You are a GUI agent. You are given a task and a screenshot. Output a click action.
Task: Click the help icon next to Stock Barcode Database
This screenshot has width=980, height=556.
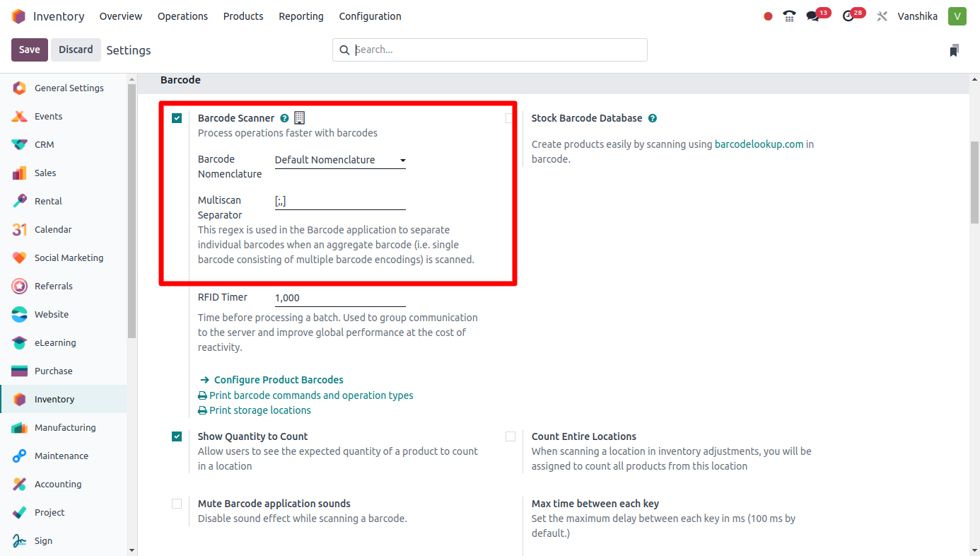click(x=652, y=118)
